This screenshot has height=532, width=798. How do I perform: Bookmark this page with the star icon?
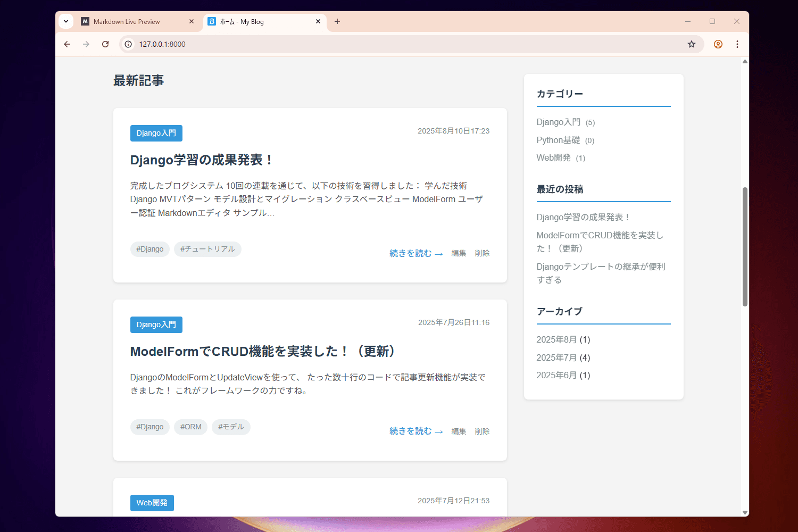[x=692, y=44]
